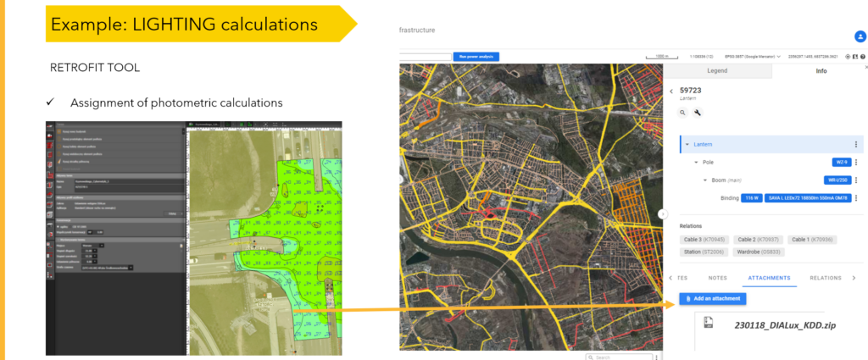Open the Relations tab
Viewport: 868px width, 360px height.
[825, 278]
